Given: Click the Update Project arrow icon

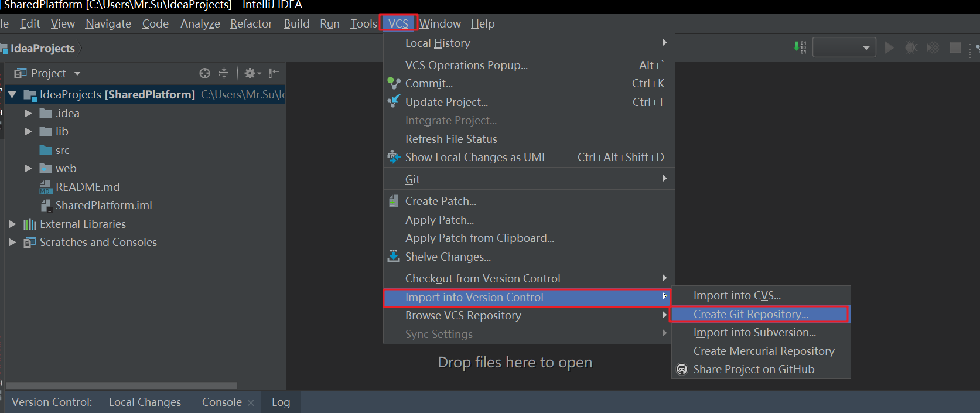Looking at the screenshot, I should pyautogui.click(x=394, y=101).
